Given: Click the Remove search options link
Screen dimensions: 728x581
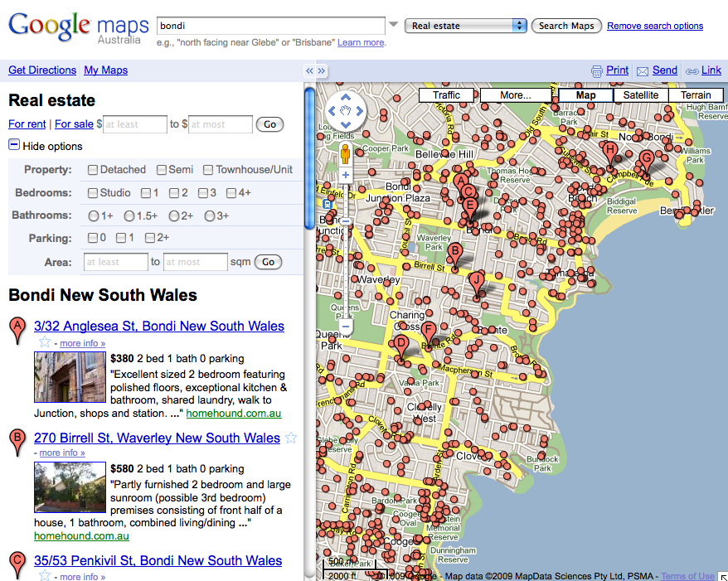Looking at the screenshot, I should [655, 26].
